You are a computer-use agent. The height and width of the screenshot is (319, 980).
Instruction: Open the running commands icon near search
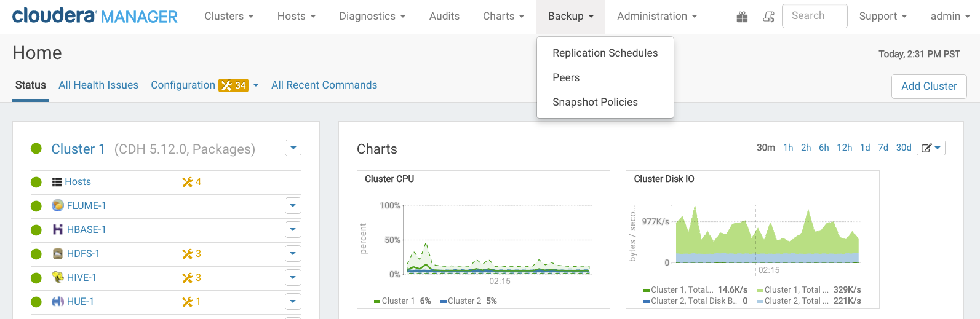coord(768,17)
